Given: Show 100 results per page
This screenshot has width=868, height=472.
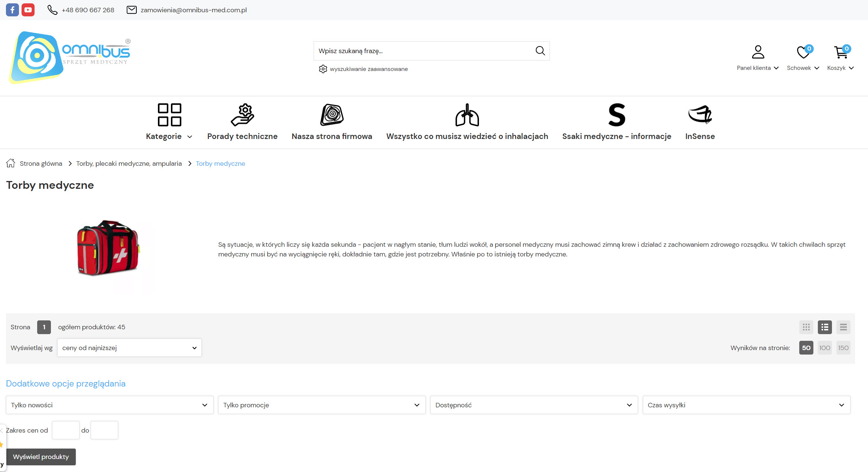Looking at the screenshot, I should click(825, 348).
